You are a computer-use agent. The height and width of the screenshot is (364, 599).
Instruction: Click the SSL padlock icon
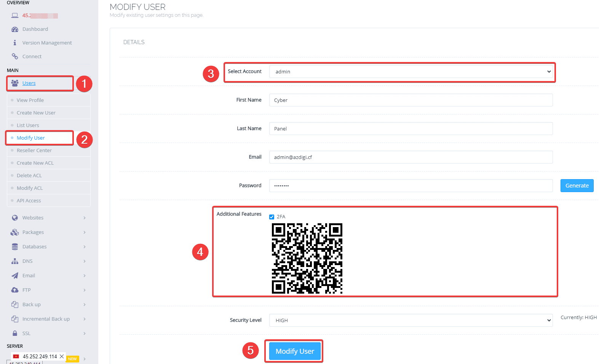[15, 334]
